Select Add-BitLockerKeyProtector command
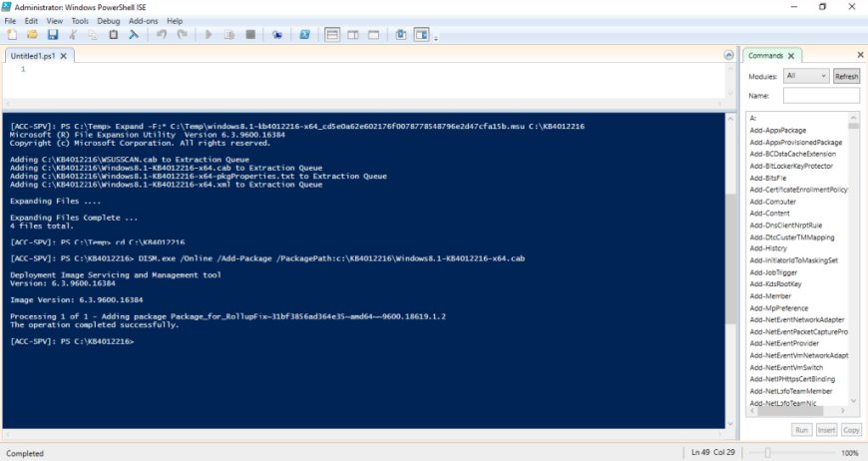 coord(791,166)
